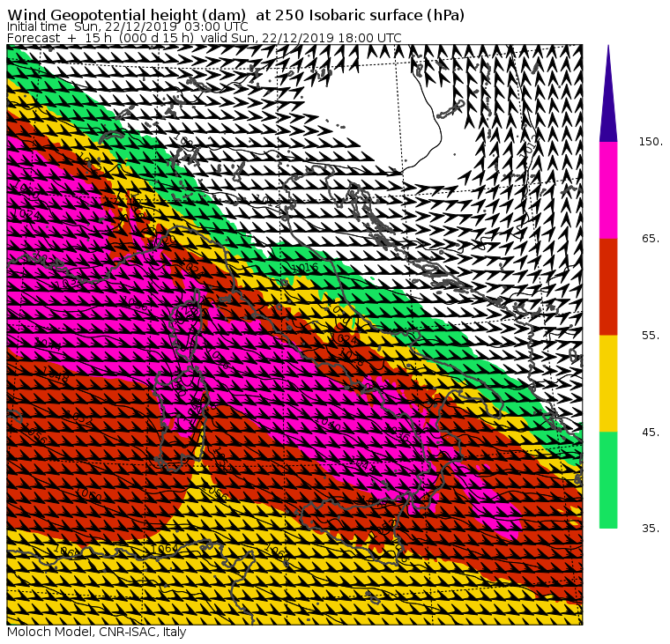Click the yellow legend color band
The width and height of the screenshot is (670, 644).
coord(608,383)
